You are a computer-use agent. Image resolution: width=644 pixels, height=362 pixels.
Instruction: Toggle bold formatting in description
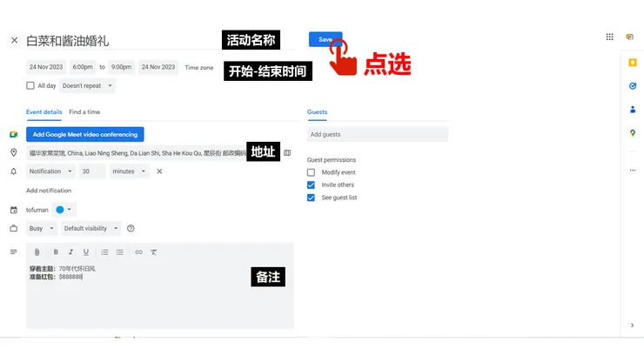click(56, 251)
